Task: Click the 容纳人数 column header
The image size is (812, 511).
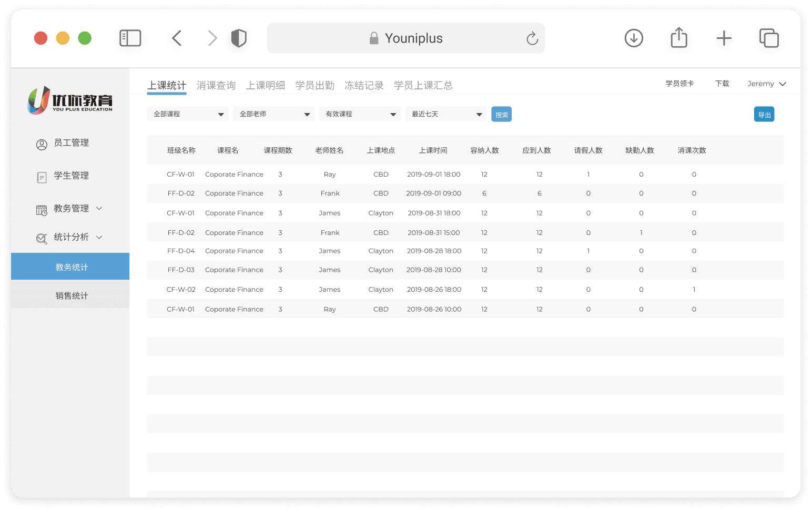Action: (x=484, y=150)
